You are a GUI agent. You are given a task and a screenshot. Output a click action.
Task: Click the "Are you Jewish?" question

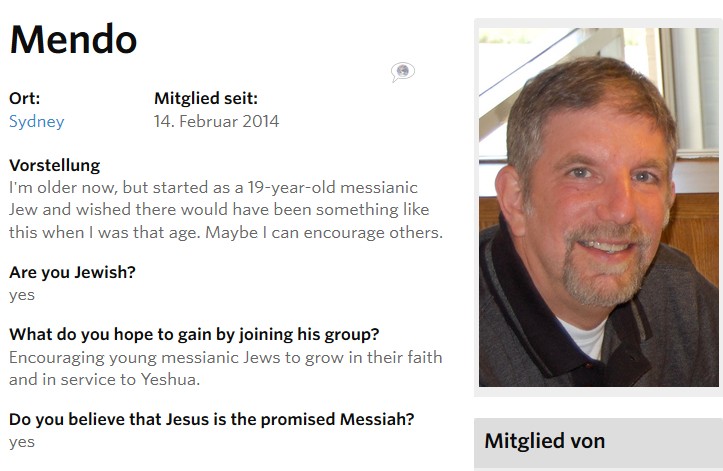click(72, 272)
